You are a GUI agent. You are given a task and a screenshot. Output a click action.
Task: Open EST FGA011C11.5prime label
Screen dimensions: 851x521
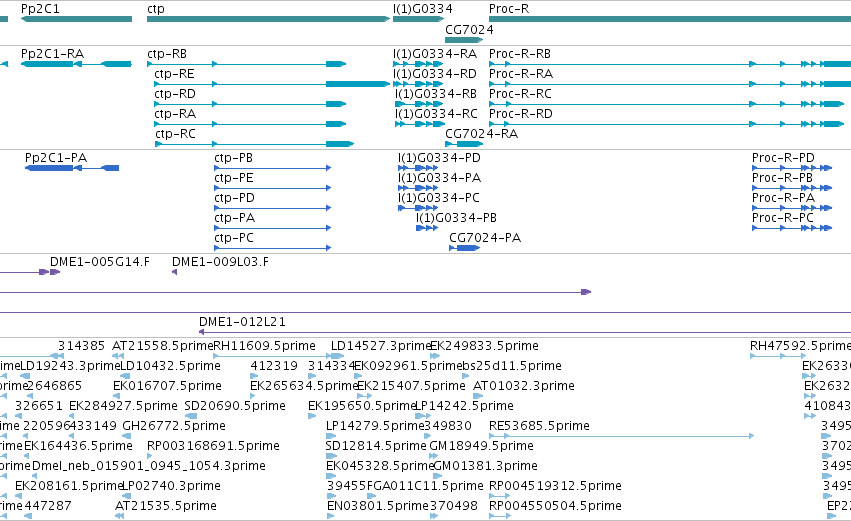point(425,487)
